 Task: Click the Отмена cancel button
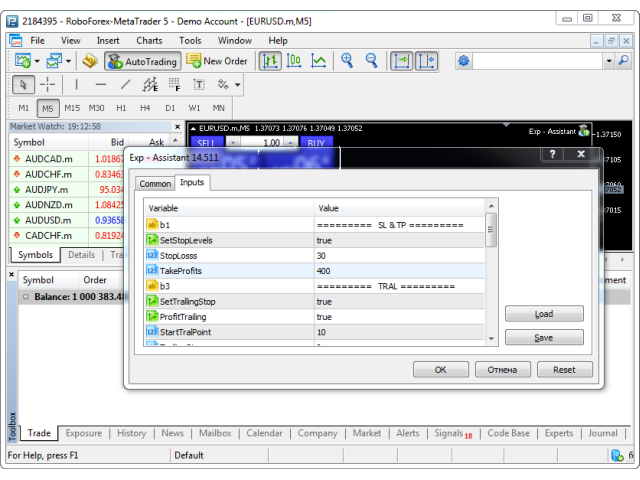point(502,370)
